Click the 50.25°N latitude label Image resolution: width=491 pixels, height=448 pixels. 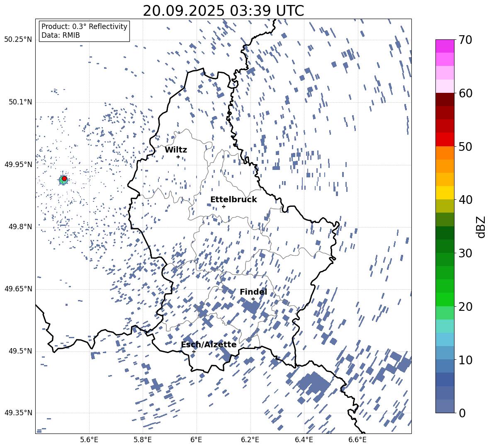18,40
